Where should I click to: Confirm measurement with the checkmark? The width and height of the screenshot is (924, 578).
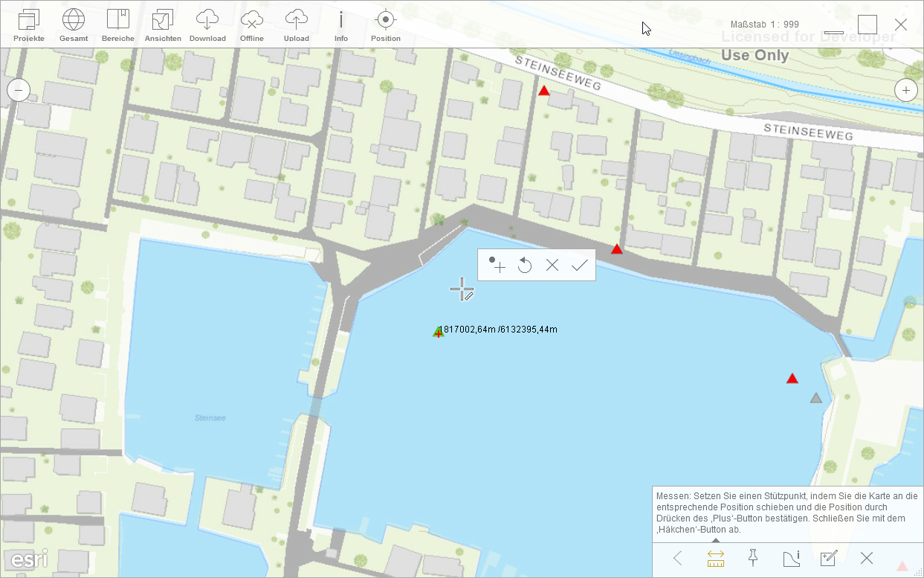[x=580, y=265]
